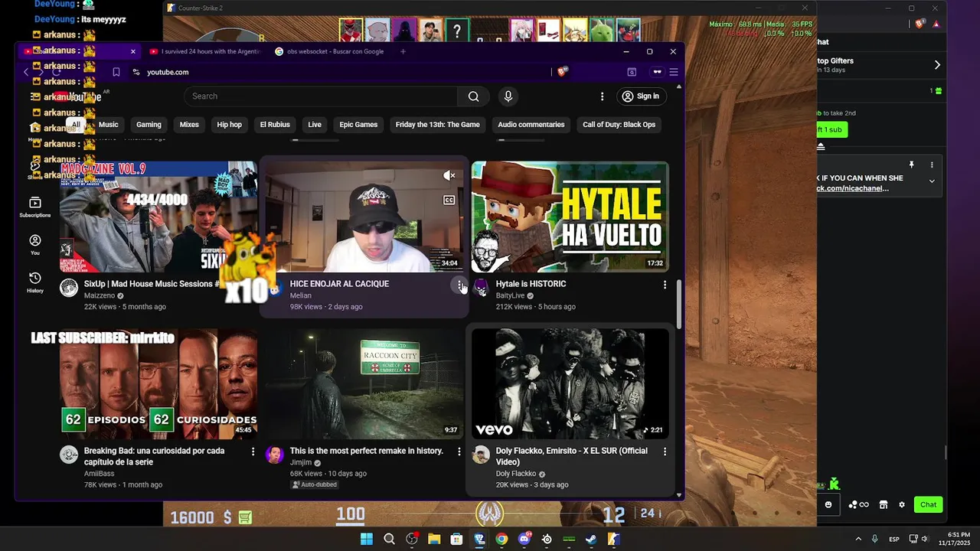Image resolution: width=980 pixels, height=551 pixels.
Task: Open options for 'most perfect remake' video
Action: [459, 452]
